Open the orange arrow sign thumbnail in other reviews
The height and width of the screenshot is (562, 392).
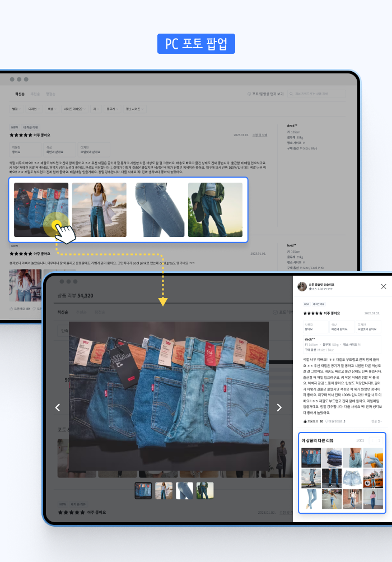click(373, 478)
